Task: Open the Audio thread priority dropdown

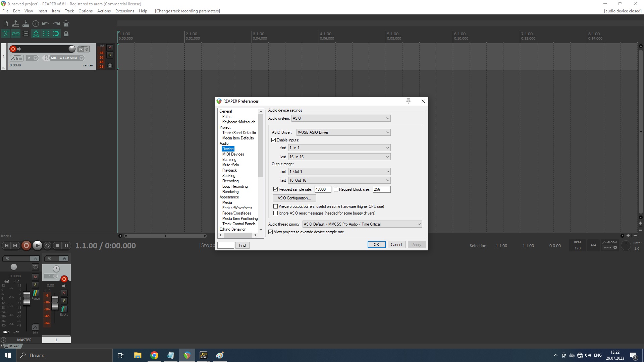Action: tap(362, 224)
